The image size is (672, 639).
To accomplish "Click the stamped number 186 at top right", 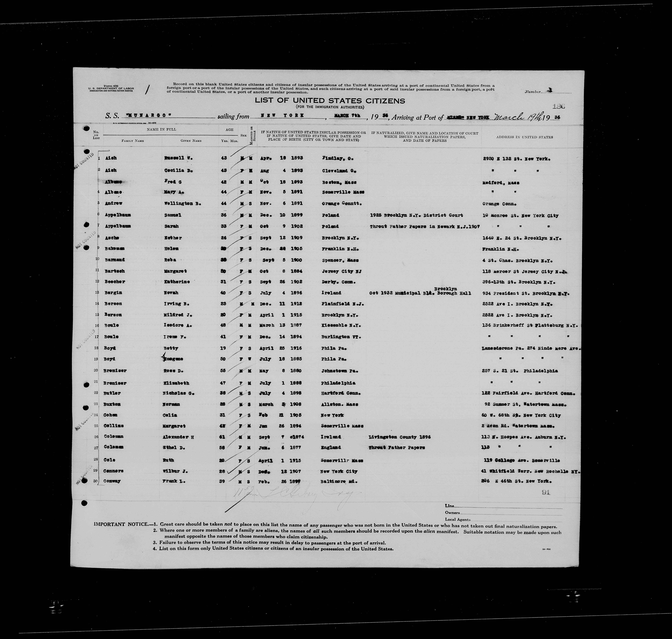I will point(559,106).
